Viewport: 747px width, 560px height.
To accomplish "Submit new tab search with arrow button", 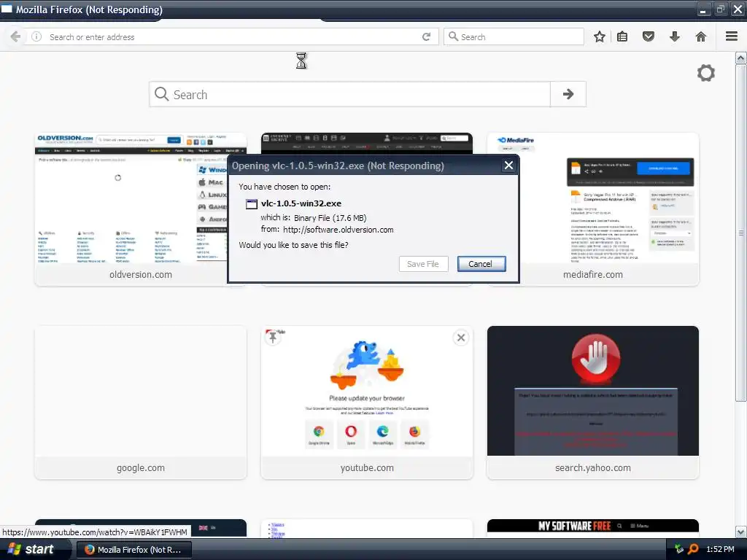I will 568,94.
